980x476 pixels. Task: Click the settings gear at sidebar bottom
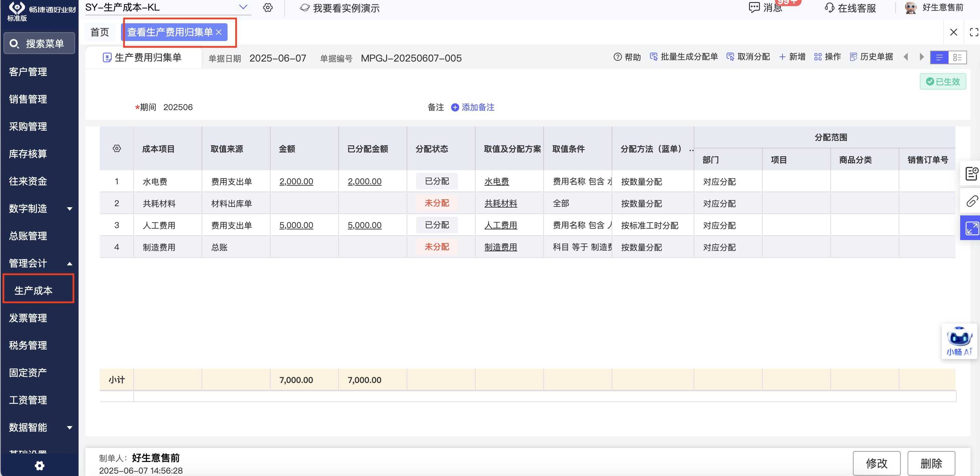(x=40, y=465)
